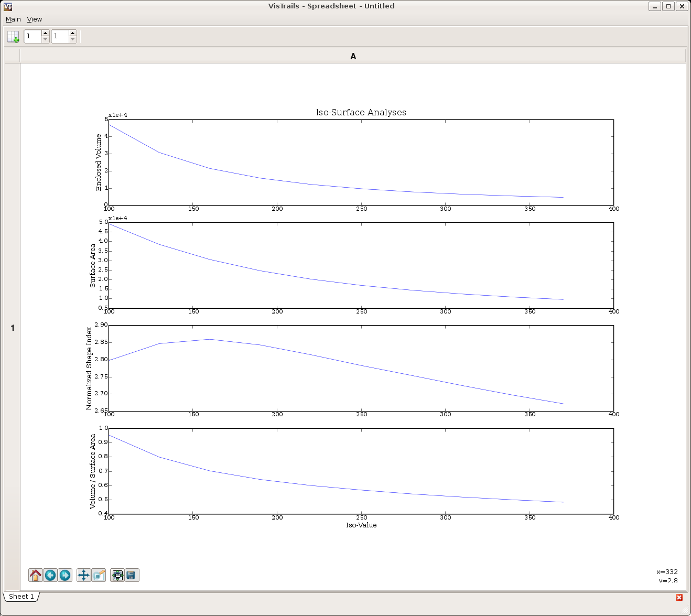Select column header A
Screen dimensions: 691x616
tap(353, 56)
